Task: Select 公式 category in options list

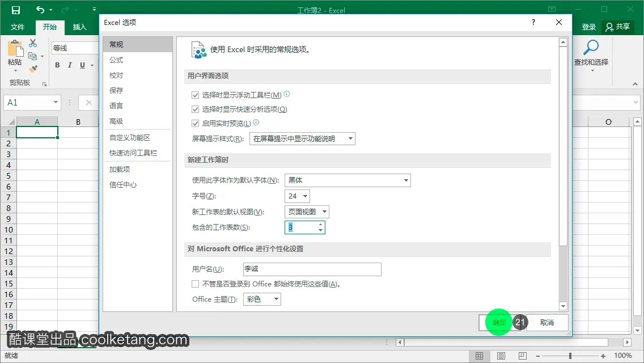Action: click(x=138, y=60)
